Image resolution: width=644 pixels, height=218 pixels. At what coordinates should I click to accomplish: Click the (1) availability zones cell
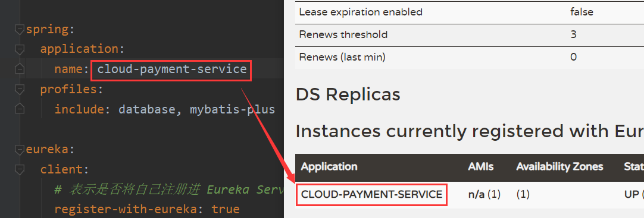tap(523, 194)
